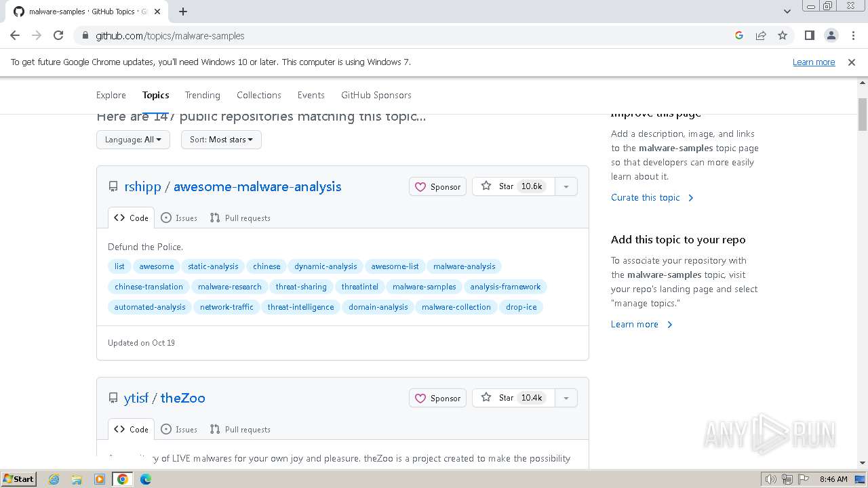The image size is (868, 488).
Task: Open the Windows Start menu
Action: click(18, 479)
